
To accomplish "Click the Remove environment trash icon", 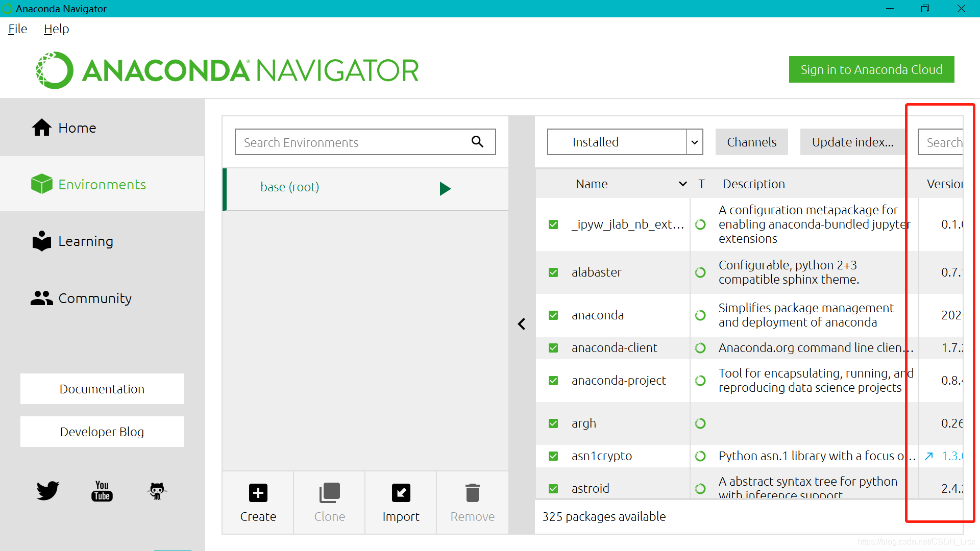I will pyautogui.click(x=473, y=493).
